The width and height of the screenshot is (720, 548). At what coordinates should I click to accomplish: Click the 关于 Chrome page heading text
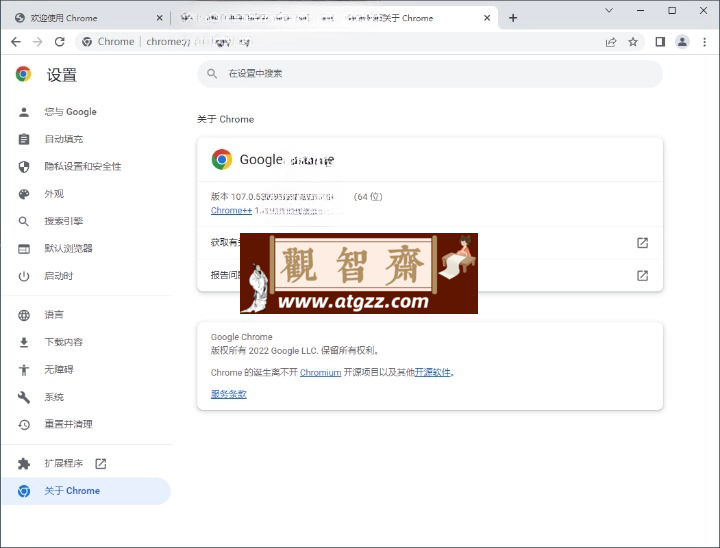[225, 119]
